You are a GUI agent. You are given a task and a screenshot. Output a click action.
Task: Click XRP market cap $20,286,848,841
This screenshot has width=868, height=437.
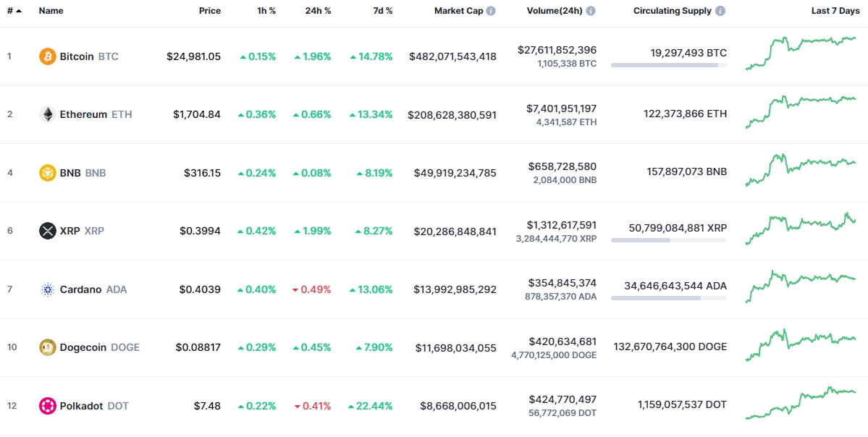pos(455,231)
